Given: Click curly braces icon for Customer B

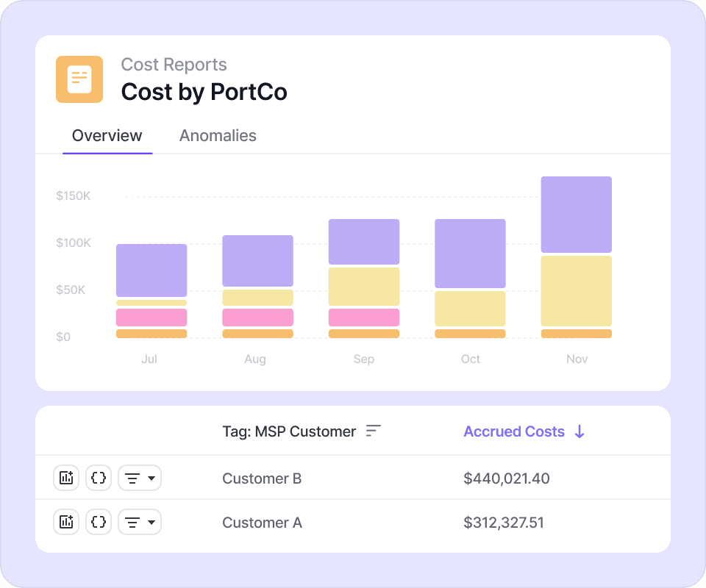Looking at the screenshot, I should pyautogui.click(x=99, y=478).
